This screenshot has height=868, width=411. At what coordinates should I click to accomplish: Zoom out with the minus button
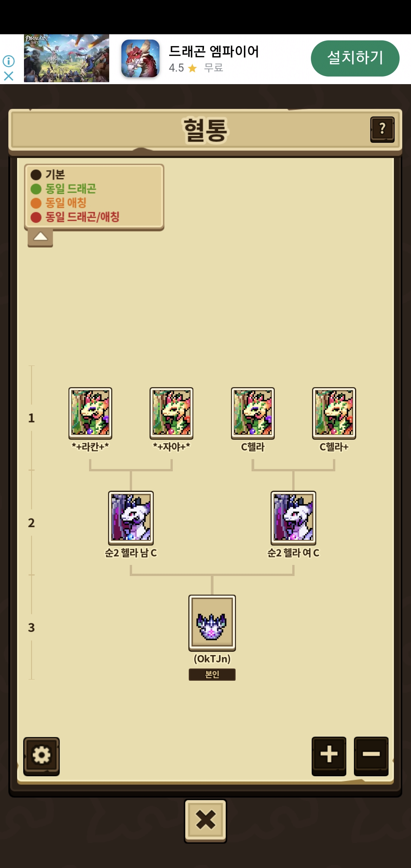pyautogui.click(x=371, y=756)
